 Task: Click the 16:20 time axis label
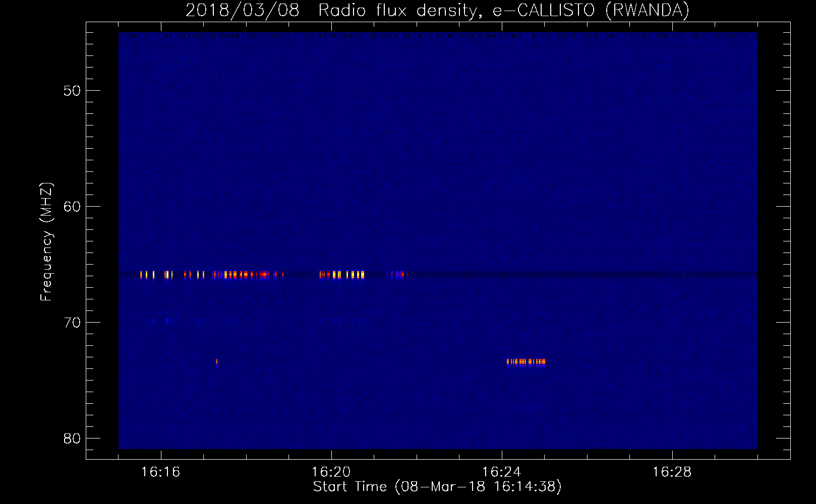(331, 472)
